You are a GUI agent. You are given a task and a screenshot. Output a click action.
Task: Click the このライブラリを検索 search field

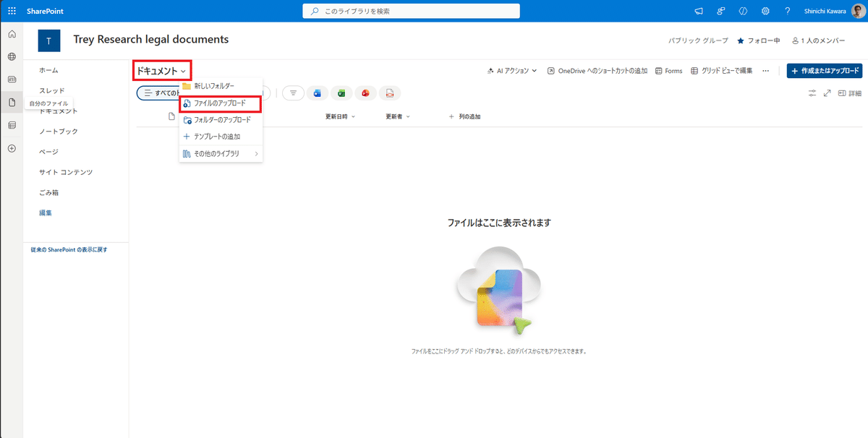click(x=410, y=11)
